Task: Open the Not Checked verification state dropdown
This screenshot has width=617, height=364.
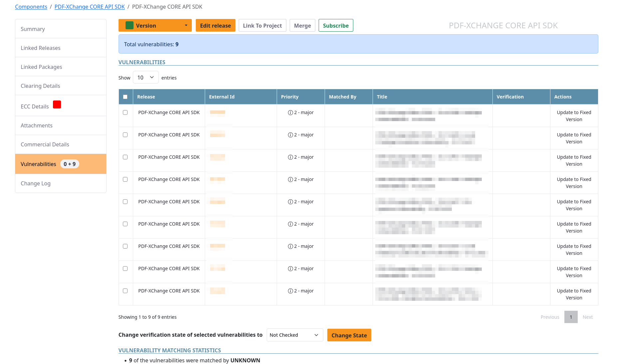Action: [x=294, y=335]
